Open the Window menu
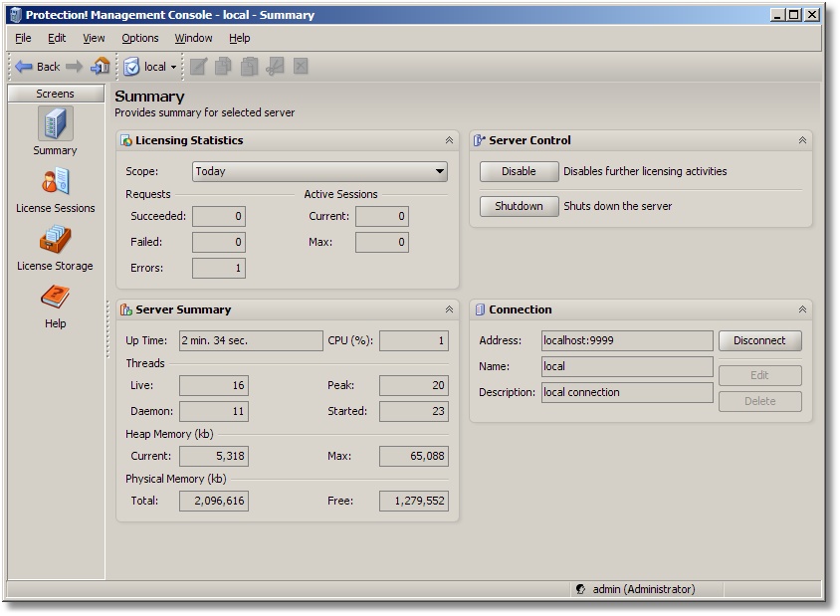This screenshot has height=616, width=840. (193, 38)
